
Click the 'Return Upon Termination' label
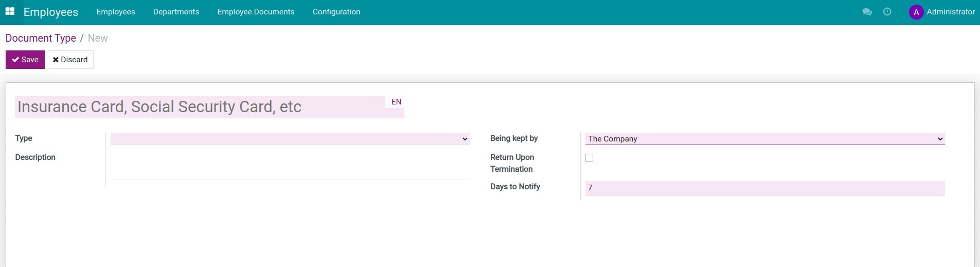512,163
